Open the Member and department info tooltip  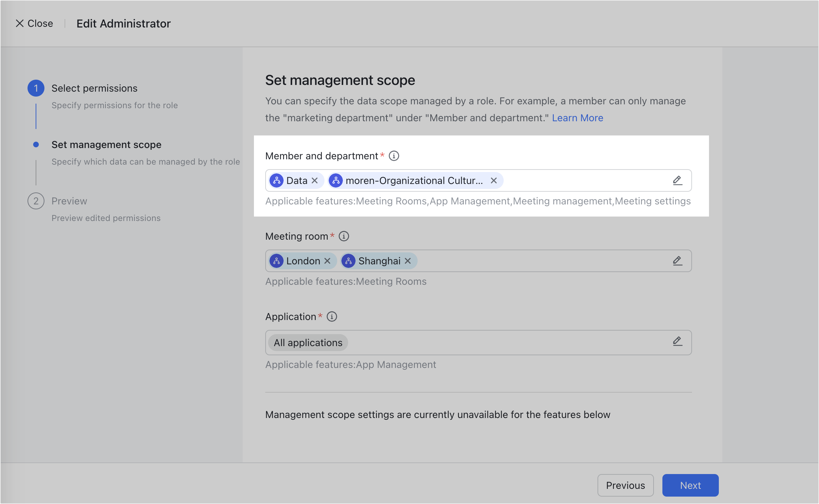[394, 155]
